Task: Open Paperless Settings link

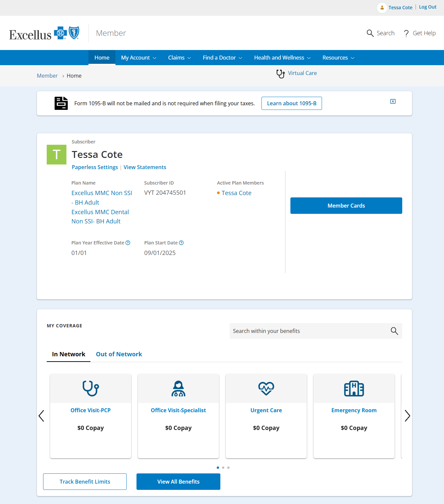Action: tap(95, 167)
